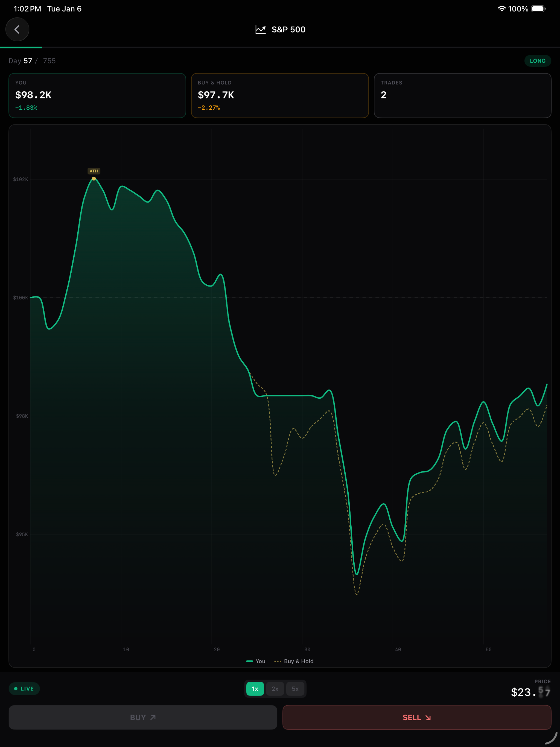Click the 100% battery percentage text
The image size is (560, 747).
(x=518, y=9)
